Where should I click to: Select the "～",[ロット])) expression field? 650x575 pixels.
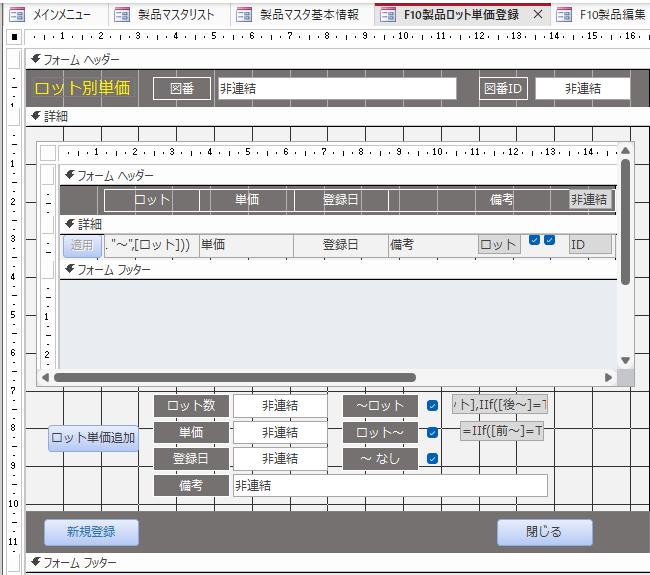152,245
